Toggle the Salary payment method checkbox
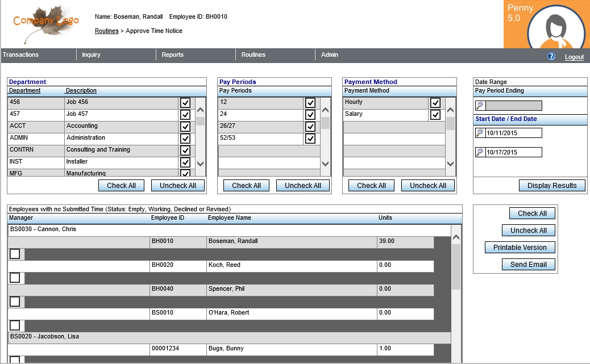The width and height of the screenshot is (590, 364). pos(435,115)
